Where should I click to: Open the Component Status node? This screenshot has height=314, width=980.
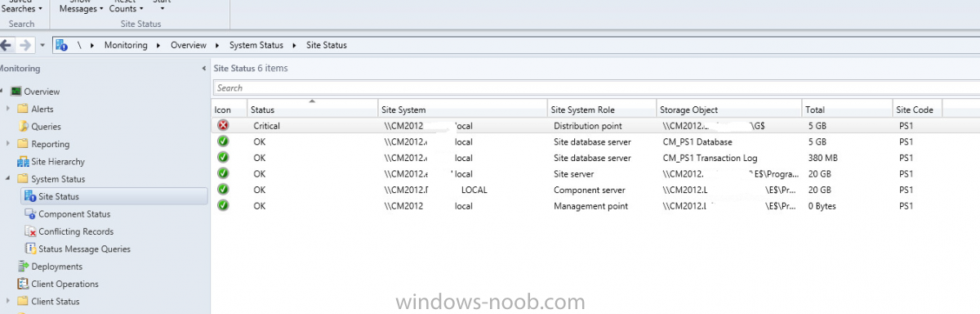tap(74, 214)
